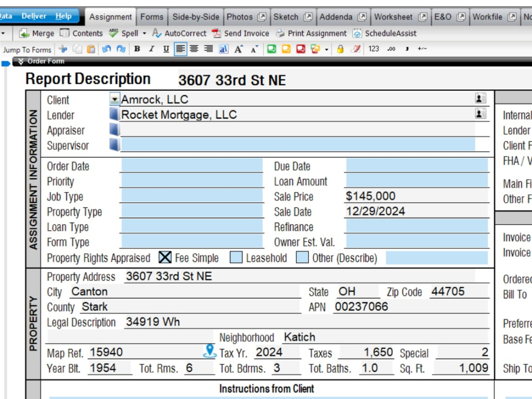Check the Leasehold checkbox
Image resolution: width=532 pixels, height=399 pixels.
click(236, 257)
